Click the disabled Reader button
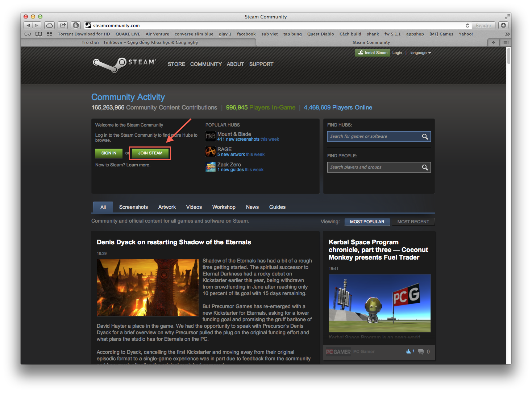The width and height of the screenshot is (532, 393). coord(483,25)
